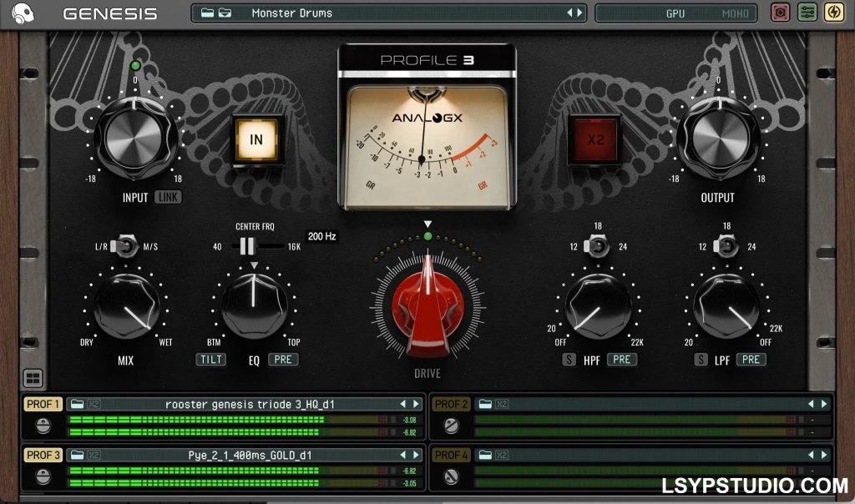Viewport: 855px width, 504px height.
Task: Click X2 icon in PROF 2 slot
Action: pyautogui.click(x=502, y=404)
